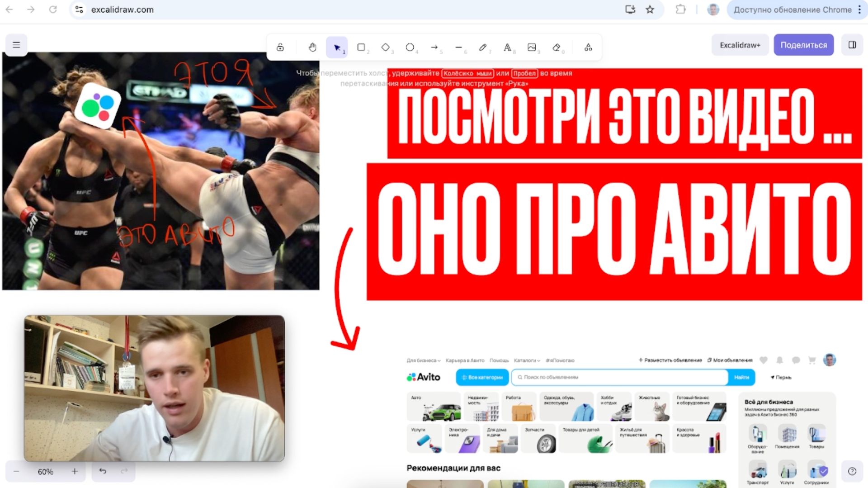Click the #яПомогаю link
The width and height of the screenshot is (868, 488).
[x=560, y=360]
